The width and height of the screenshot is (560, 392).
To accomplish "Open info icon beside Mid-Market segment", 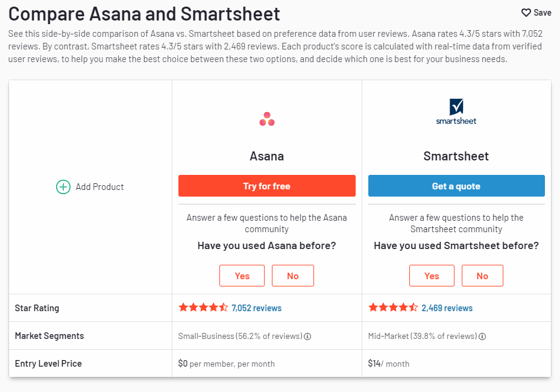I will point(482,337).
